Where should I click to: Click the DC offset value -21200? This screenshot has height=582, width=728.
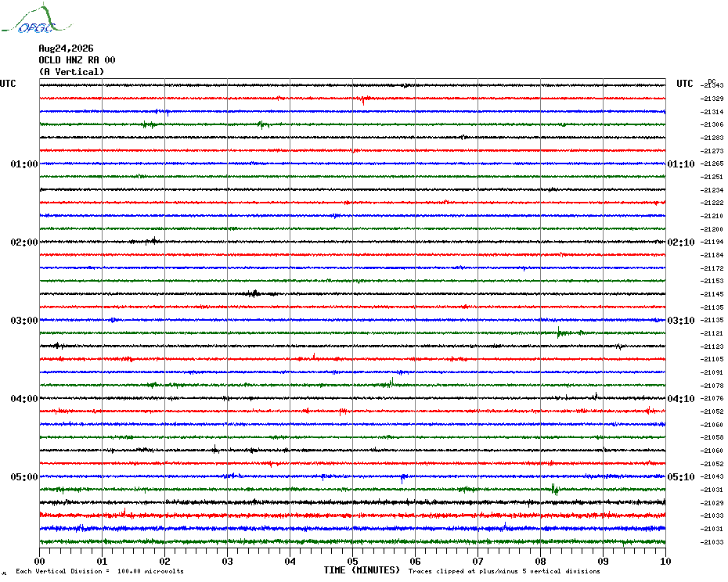[712, 229]
